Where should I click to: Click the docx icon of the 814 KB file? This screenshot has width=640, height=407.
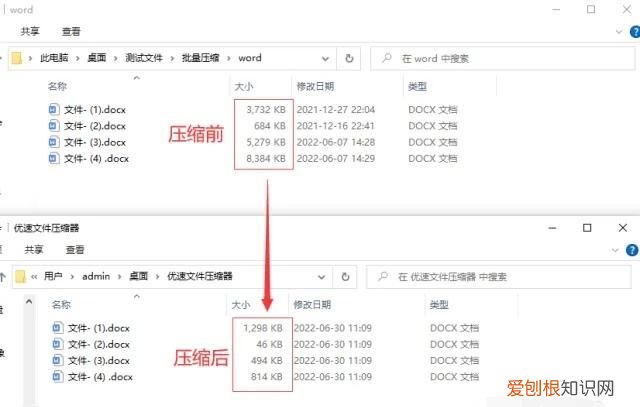coord(58,376)
